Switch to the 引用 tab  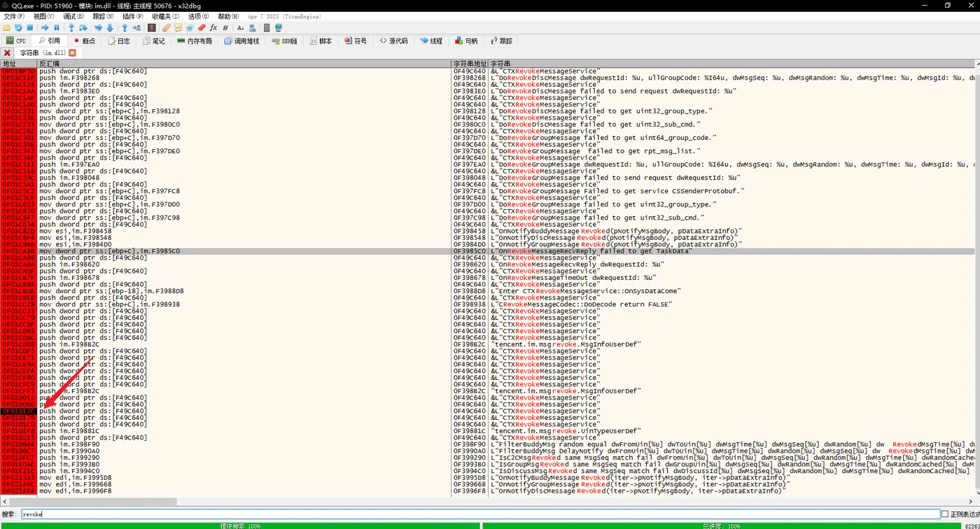pyautogui.click(x=49, y=41)
